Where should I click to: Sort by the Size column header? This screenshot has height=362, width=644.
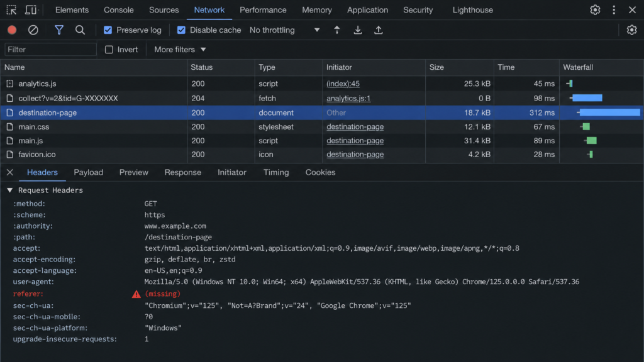click(460, 67)
